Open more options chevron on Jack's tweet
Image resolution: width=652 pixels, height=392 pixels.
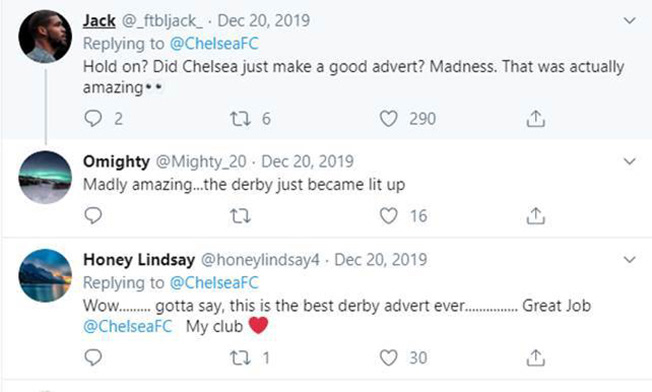[x=630, y=20]
